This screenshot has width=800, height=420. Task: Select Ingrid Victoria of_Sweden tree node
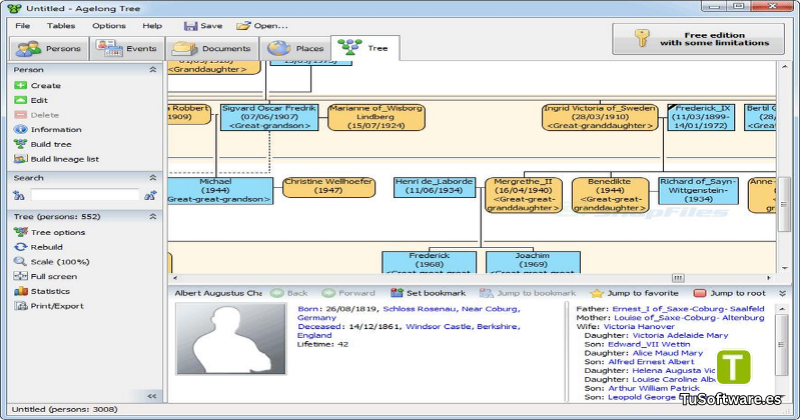(x=600, y=117)
